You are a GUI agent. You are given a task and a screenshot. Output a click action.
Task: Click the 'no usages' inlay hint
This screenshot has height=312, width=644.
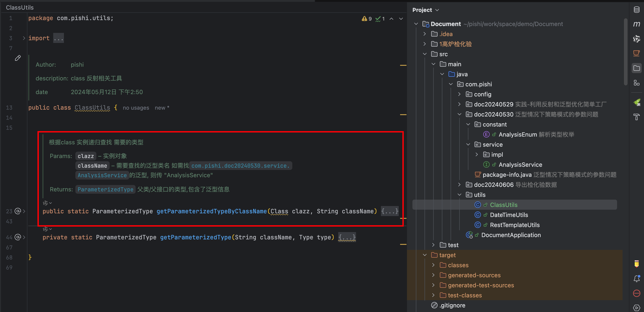click(136, 108)
